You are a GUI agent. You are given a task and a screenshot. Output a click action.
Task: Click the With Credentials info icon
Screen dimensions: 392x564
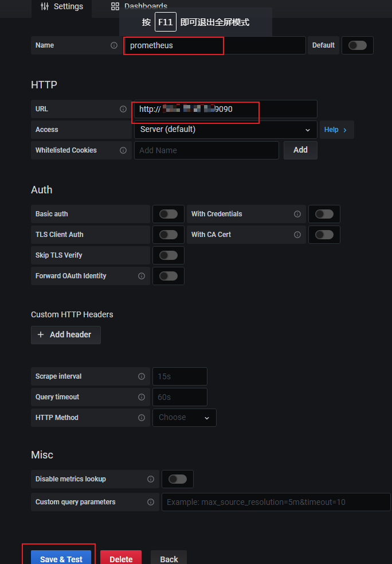pyautogui.click(x=297, y=214)
